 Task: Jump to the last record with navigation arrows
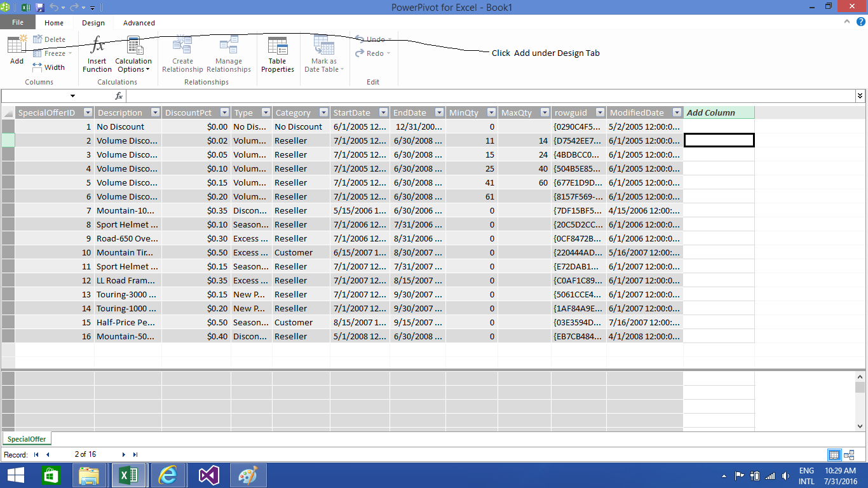pos(135,454)
